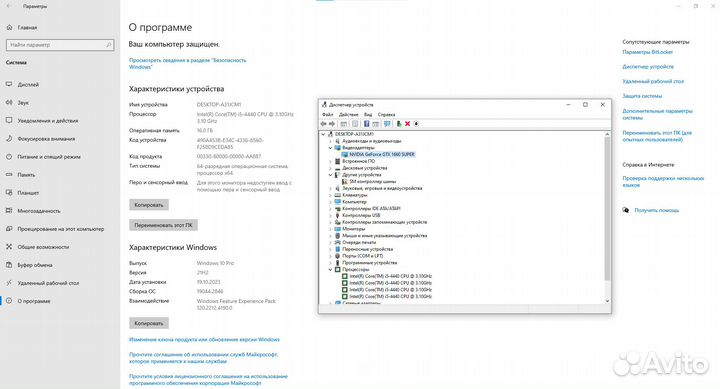
Task: Collapse the Видеоадаптеры chevron
Action: pyautogui.click(x=330, y=148)
